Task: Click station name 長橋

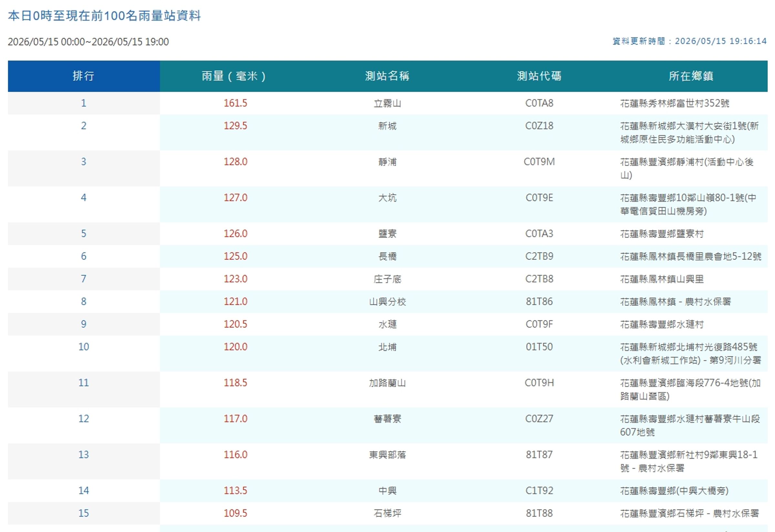Action: [x=387, y=256]
